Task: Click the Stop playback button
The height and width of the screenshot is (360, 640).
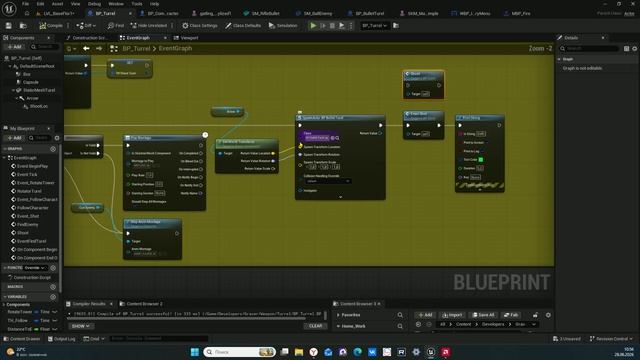Action: tap(332, 25)
